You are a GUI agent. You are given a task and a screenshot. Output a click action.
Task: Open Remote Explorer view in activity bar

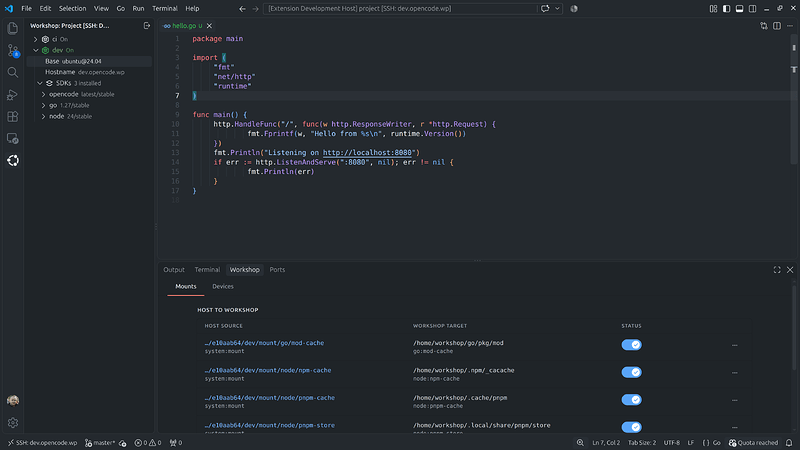(x=13, y=138)
